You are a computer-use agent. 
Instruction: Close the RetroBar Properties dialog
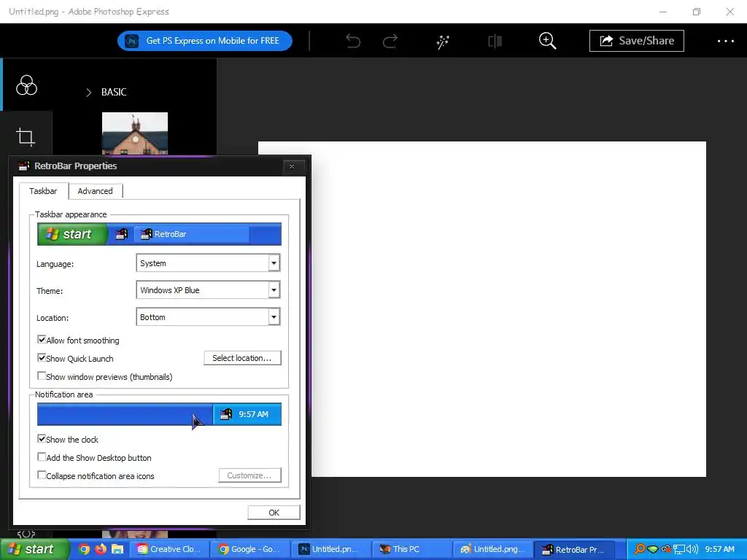pos(292,166)
